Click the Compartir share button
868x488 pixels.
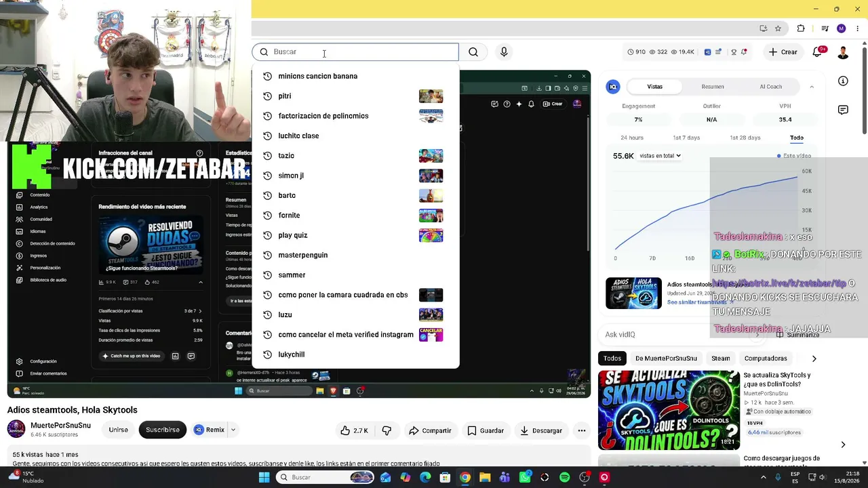[430, 430]
